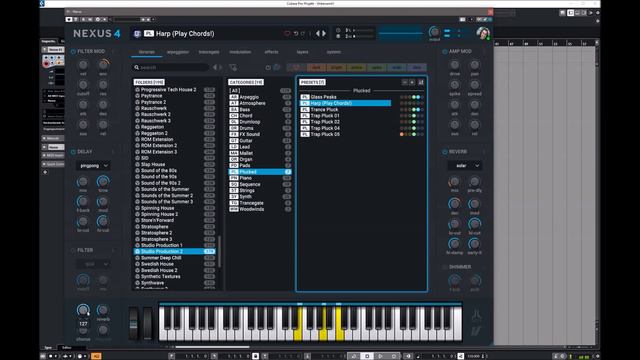Image resolution: width=640 pixels, height=360 pixels.
Task: Select the Slap House folder
Action: coord(174,164)
